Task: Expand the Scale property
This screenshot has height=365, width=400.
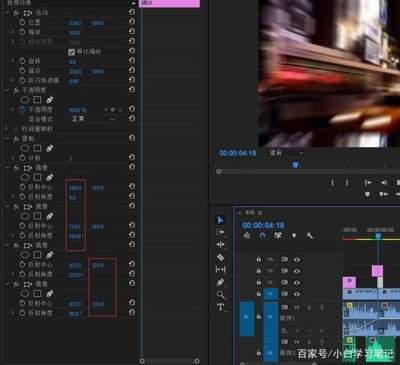Action: click(13, 32)
